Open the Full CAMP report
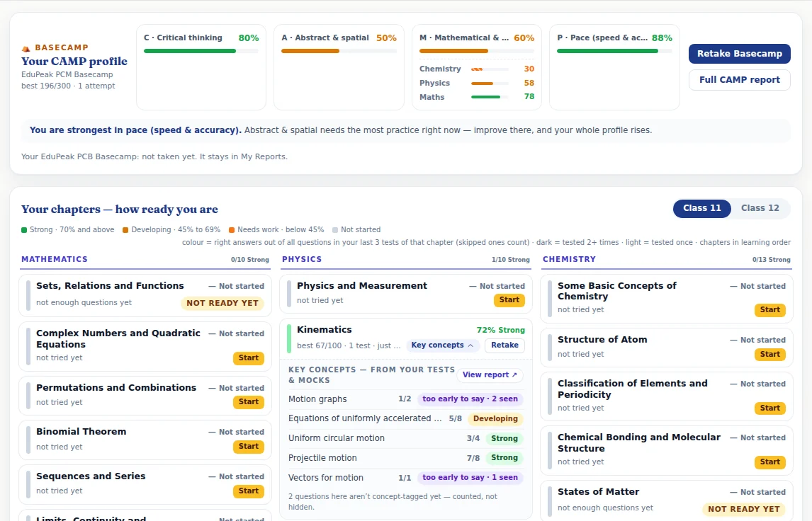The width and height of the screenshot is (812, 521). click(739, 80)
